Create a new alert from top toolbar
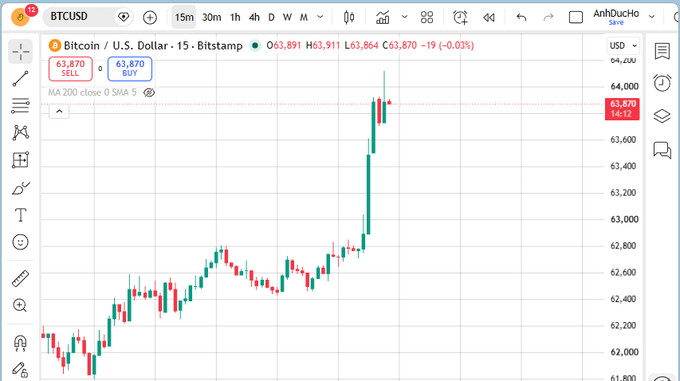Viewport: 680px width, 381px height. coord(460,17)
